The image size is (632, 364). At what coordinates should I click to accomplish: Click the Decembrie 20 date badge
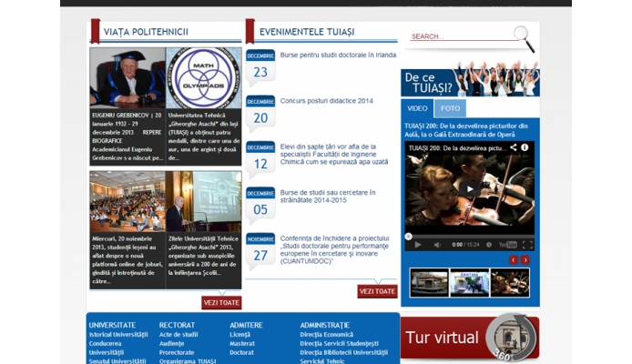pos(260,113)
